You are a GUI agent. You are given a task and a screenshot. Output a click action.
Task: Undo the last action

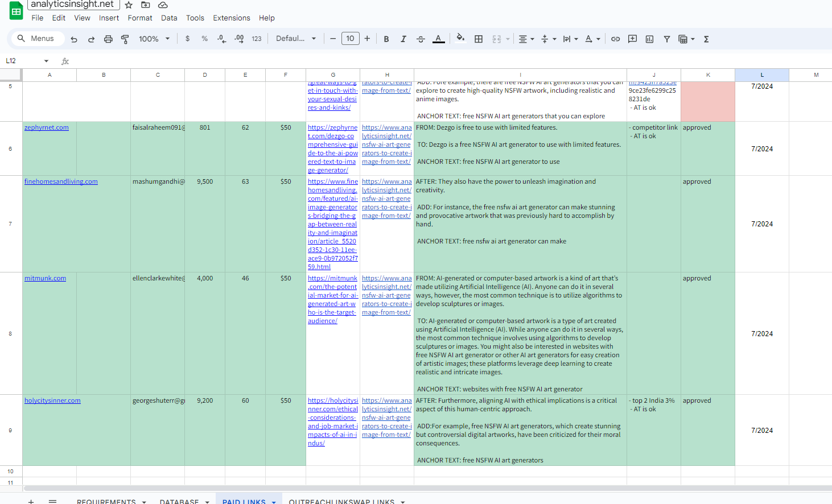[x=74, y=39]
